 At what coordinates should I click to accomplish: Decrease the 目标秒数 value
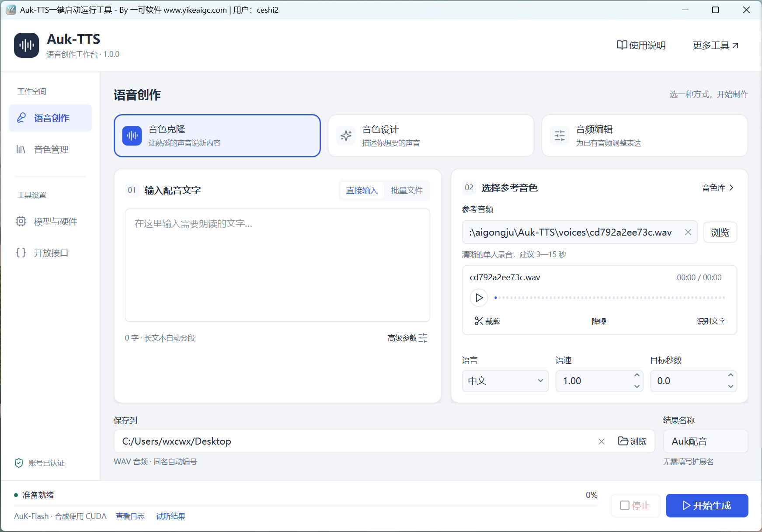(x=731, y=386)
